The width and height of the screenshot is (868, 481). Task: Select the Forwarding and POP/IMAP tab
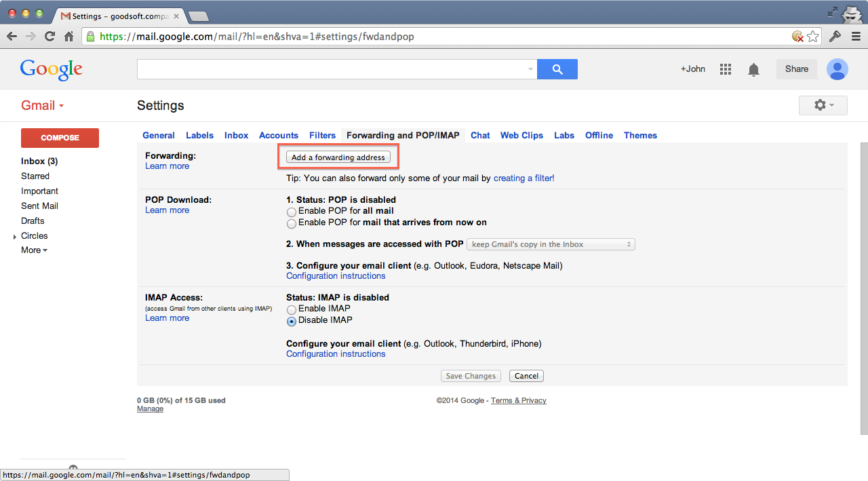(x=403, y=136)
